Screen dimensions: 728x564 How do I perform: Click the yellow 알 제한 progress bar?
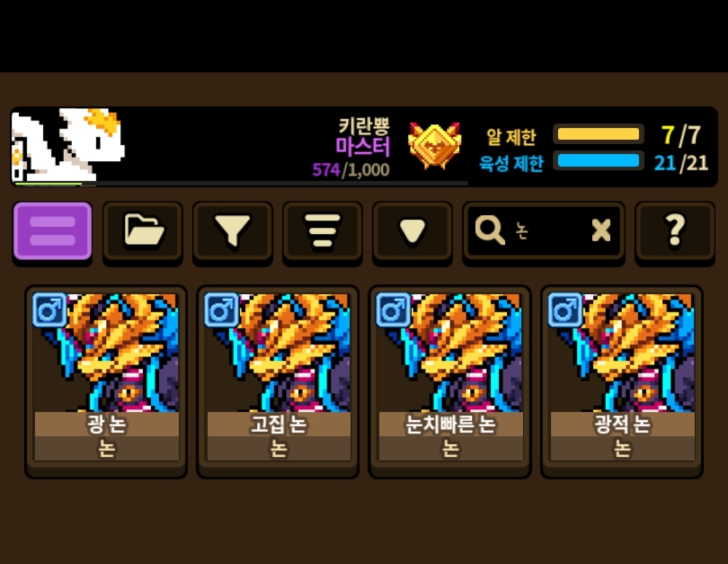tap(599, 134)
